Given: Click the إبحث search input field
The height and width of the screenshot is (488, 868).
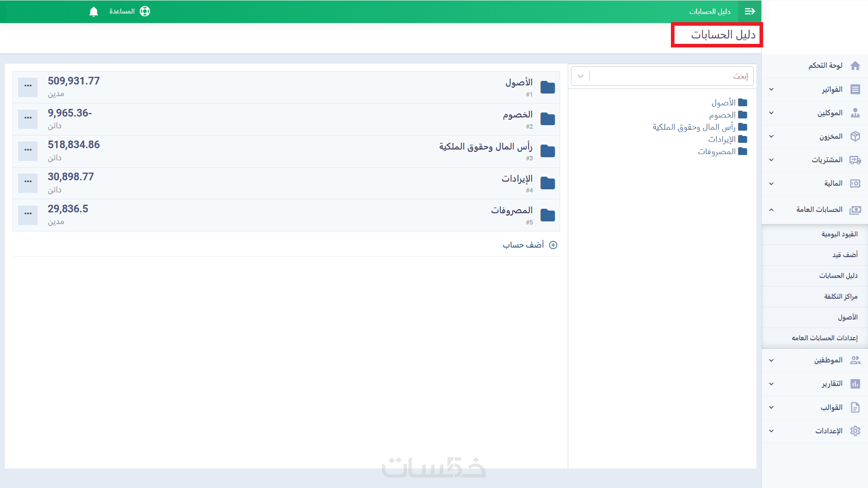Looking at the screenshot, I should [669, 76].
